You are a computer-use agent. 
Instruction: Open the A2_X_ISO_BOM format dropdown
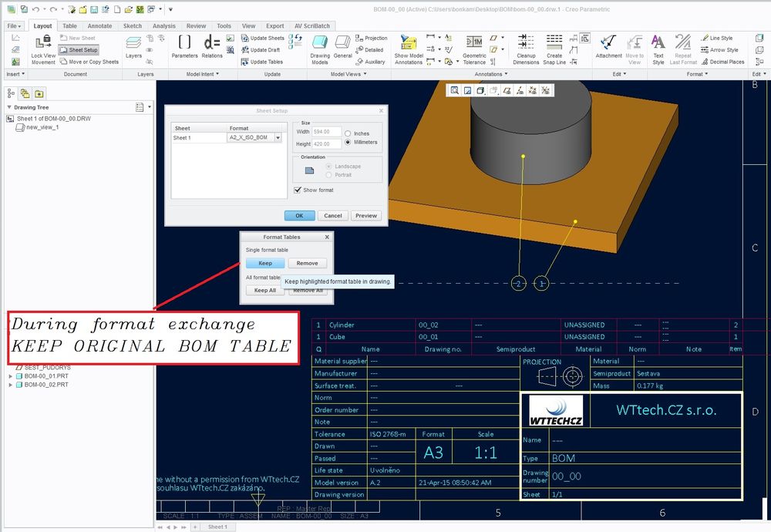pyautogui.click(x=278, y=138)
